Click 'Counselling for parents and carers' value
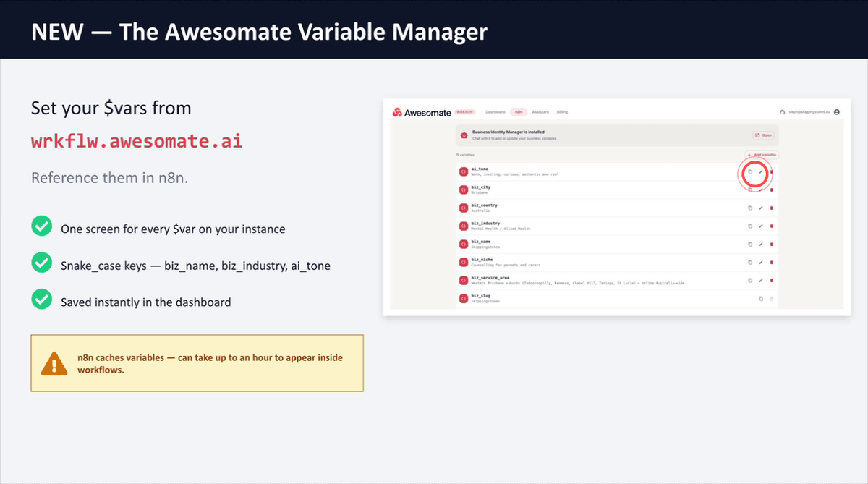The width and height of the screenshot is (868, 484). (507, 265)
